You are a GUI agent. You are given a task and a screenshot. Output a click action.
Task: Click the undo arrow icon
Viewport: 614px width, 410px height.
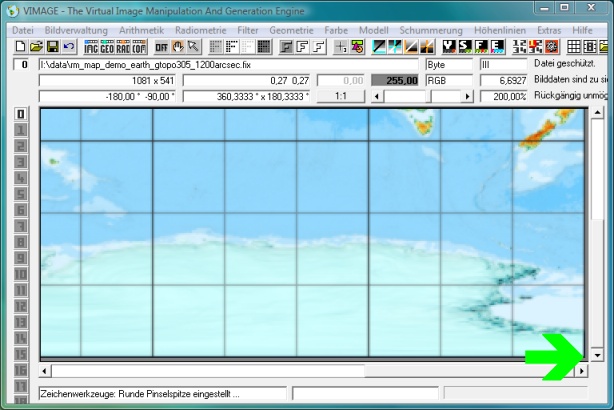click(68, 47)
